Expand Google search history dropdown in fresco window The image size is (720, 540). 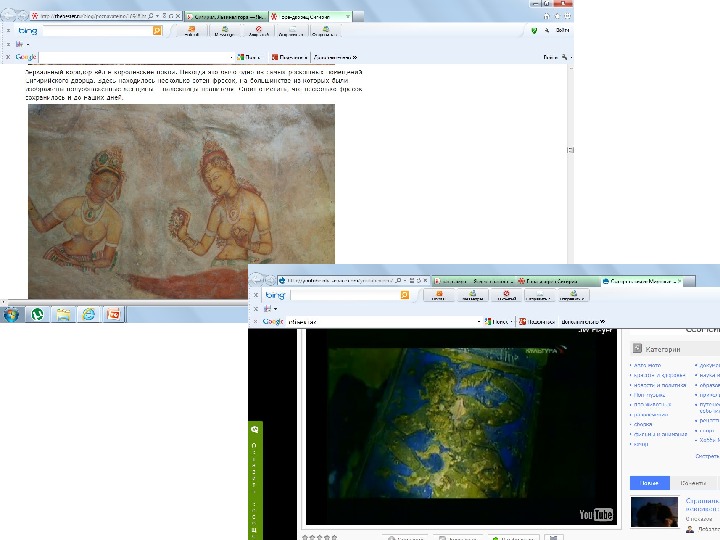(x=231, y=58)
